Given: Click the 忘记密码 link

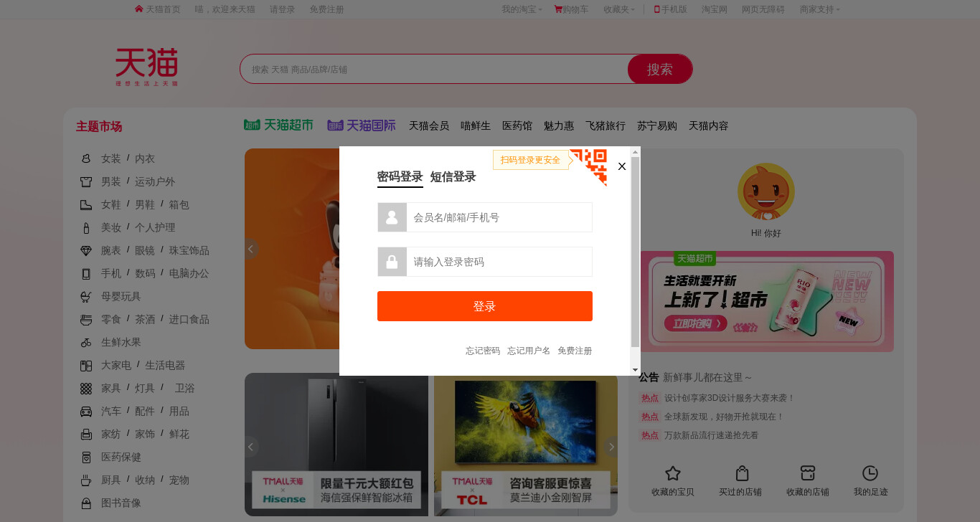Looking at the screenshot, I should click(483, 351).
